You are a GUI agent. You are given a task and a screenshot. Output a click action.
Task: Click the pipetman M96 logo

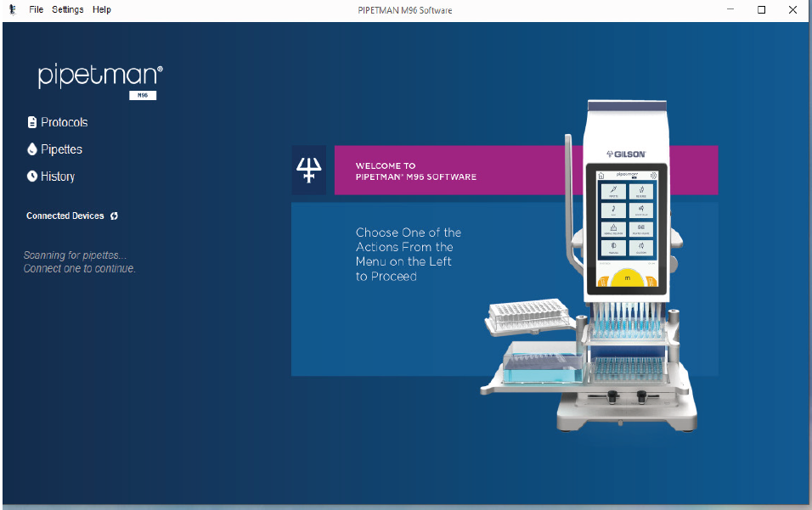pyautogui.click(x=100, y=81)
